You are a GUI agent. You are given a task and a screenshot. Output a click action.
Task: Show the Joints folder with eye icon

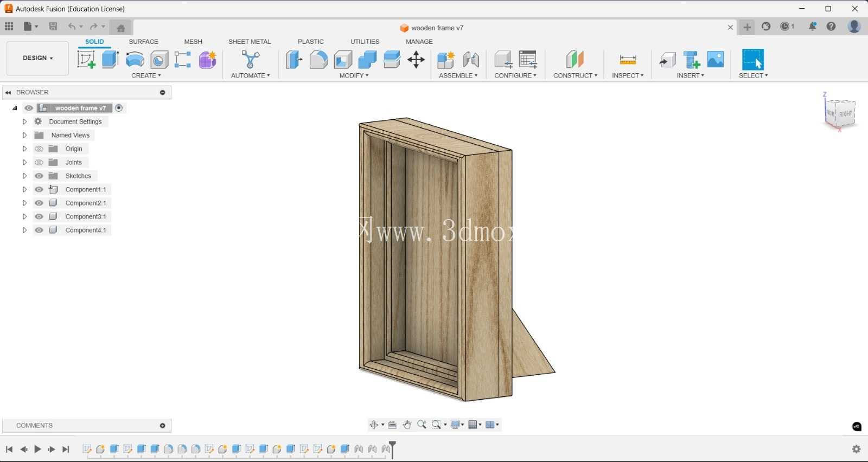tap(39, 162)
